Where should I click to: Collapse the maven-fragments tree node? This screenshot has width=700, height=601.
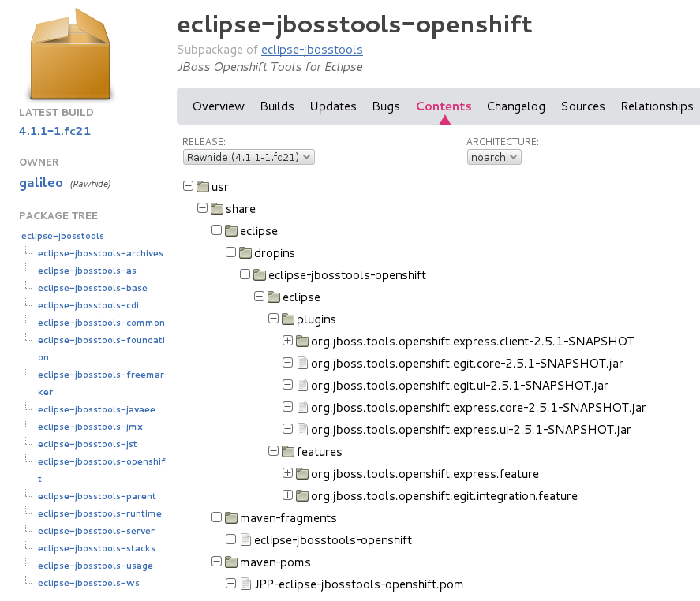click(216, 517)
